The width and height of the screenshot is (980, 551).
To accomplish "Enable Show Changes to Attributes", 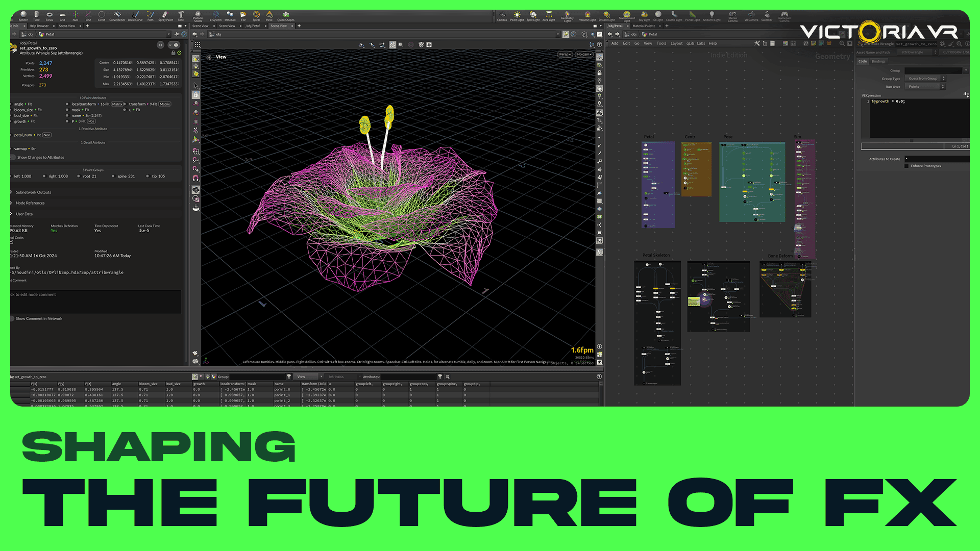I will 13,157.
